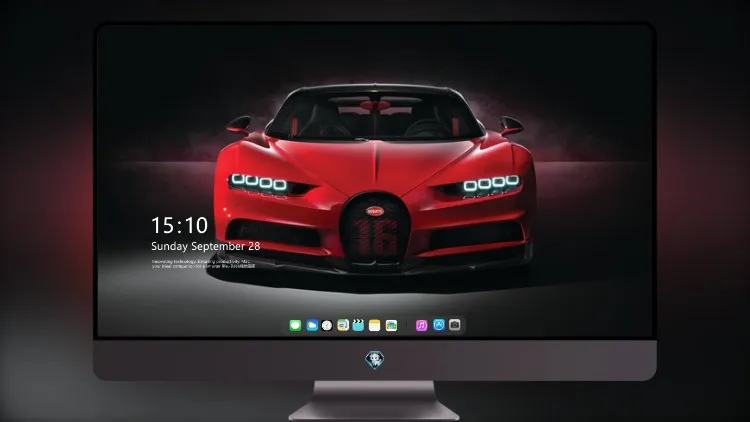Launch the clapperboard video app in dock
The width and height of the screenshot is (750, 422).
coord(358,325)
